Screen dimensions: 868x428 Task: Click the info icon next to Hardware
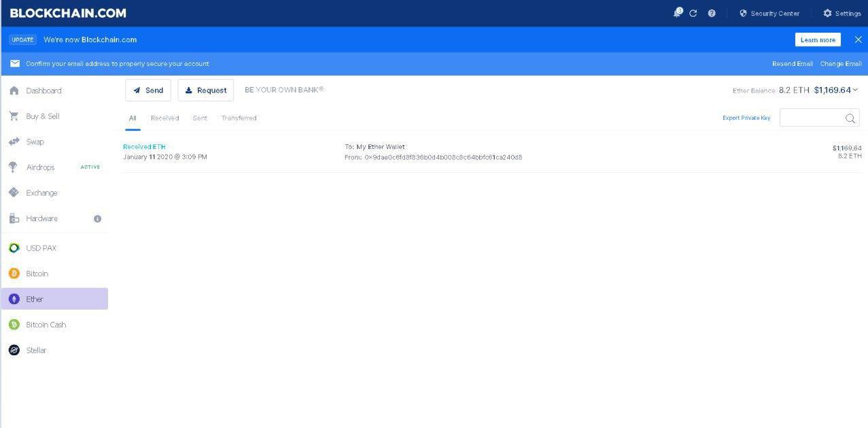coord(97,218)
